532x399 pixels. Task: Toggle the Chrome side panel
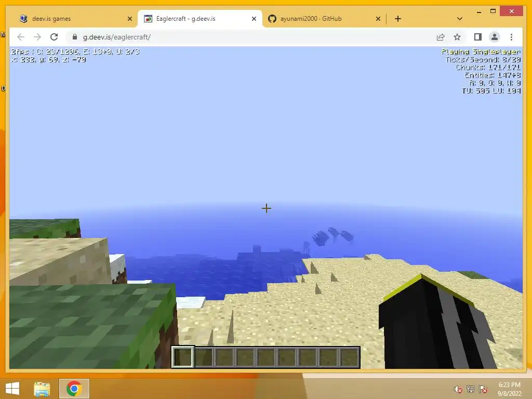point(478,37)
